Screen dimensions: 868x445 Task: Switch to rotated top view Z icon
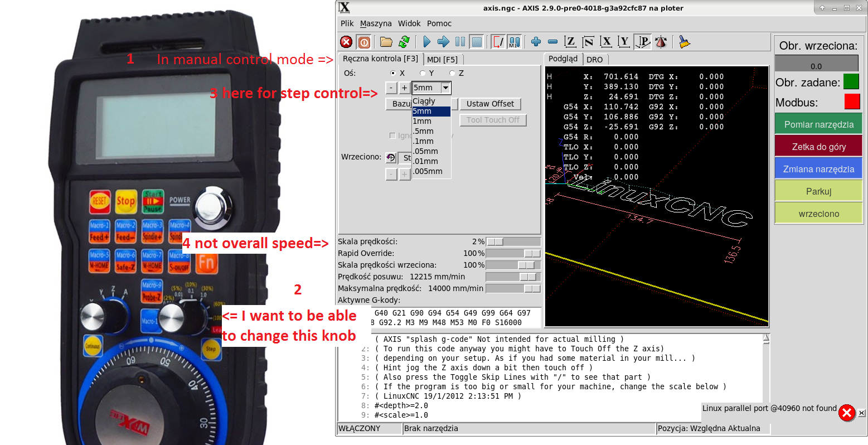tap(588, 42)
